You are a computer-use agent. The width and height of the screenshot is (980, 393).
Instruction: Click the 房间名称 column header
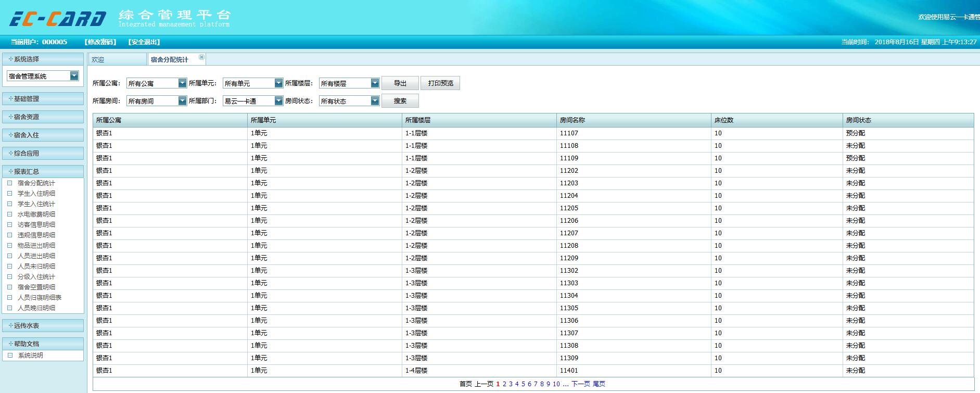pos(634,120)
